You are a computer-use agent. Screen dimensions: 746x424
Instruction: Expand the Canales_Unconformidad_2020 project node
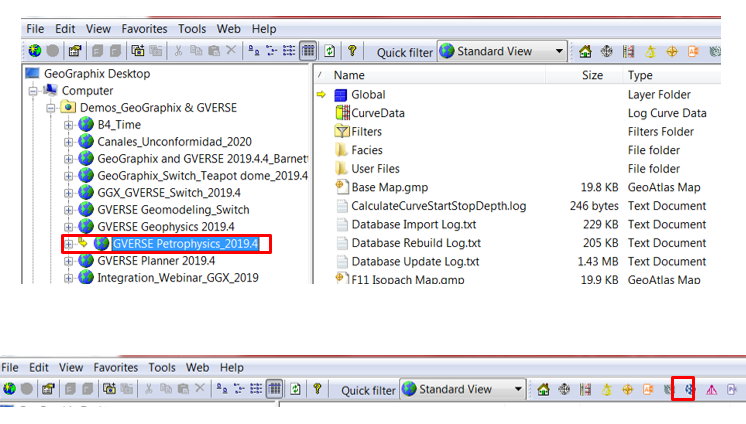click(69, 142)
